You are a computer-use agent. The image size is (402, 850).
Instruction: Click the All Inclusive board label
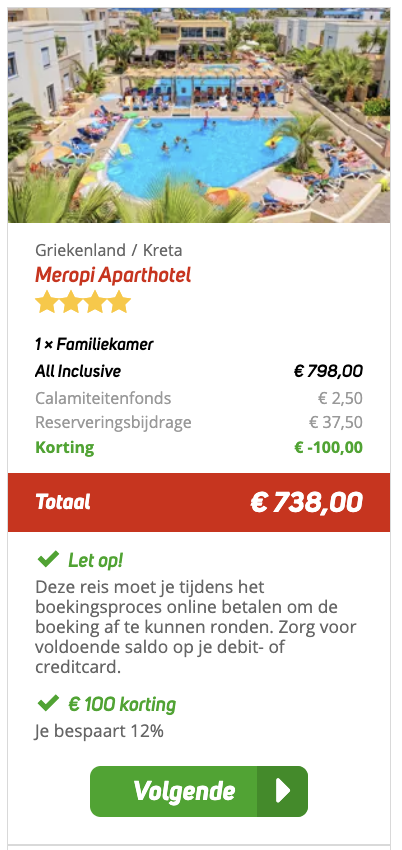click(x=78, y=371)
